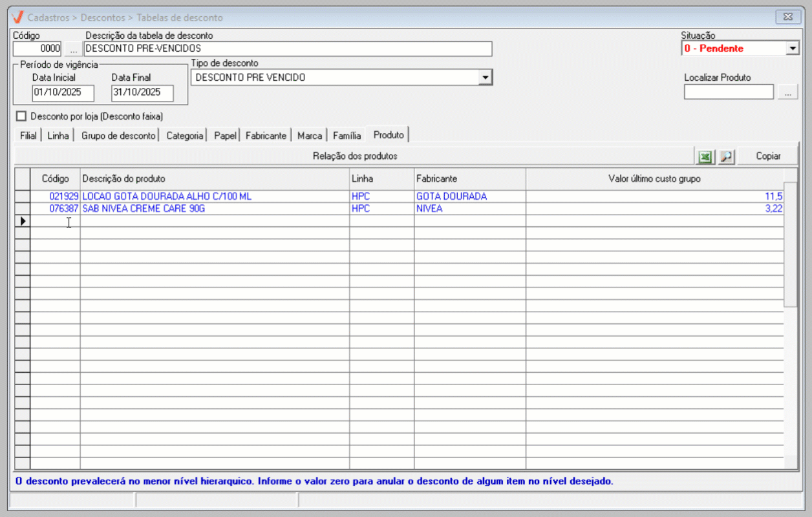Image resolution: width=812 pixels, height=517 pixels.
Task: Click the current row arrow indicator
Action: (x=23, y=221)
